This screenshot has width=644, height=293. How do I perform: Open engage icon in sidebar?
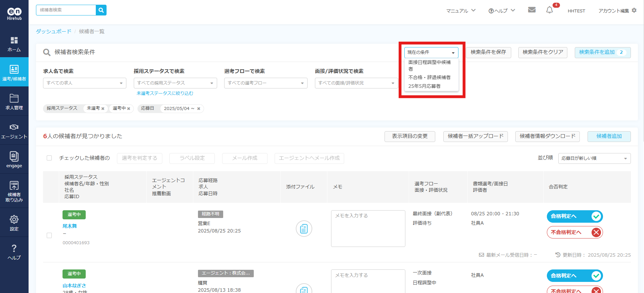pos(14,159)
